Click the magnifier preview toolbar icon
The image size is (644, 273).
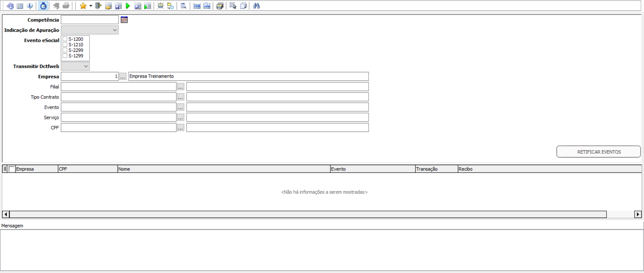(183, 6)
